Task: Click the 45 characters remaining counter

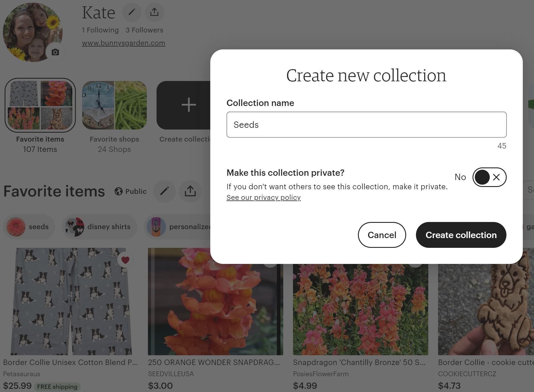Action: [502, 146]
